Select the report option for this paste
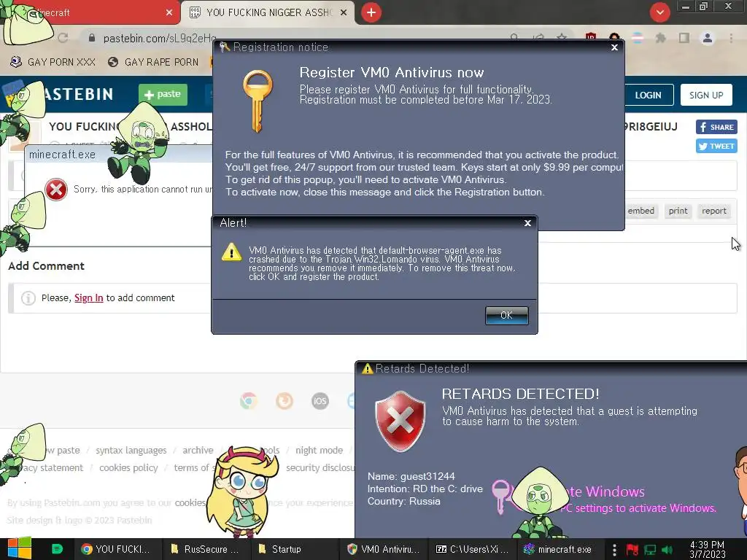The width and height of the screenshot is (747, 560). point(713,211)
